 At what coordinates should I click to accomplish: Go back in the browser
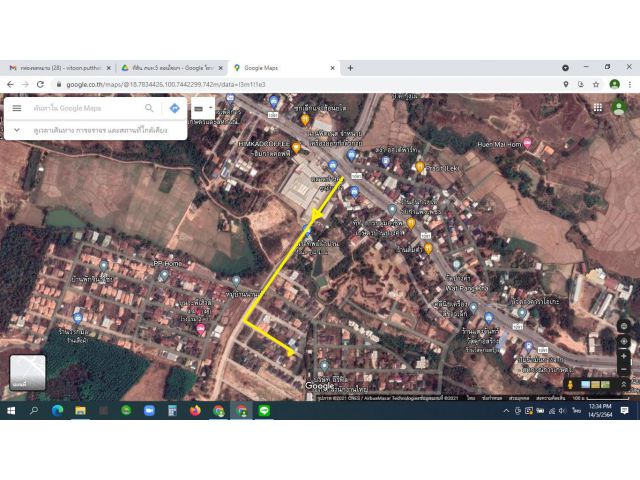[10, 84]
